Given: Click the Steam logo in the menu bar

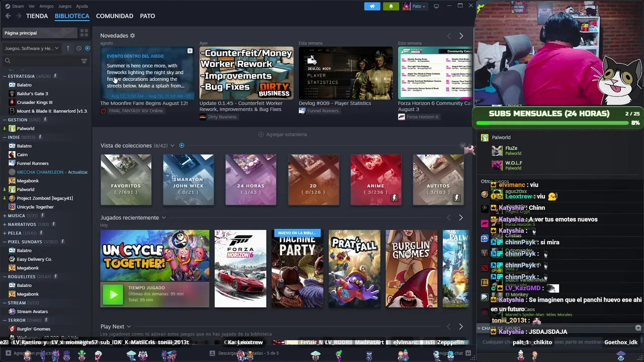Looking at the screenshot, I should click(x=8, y=6).
